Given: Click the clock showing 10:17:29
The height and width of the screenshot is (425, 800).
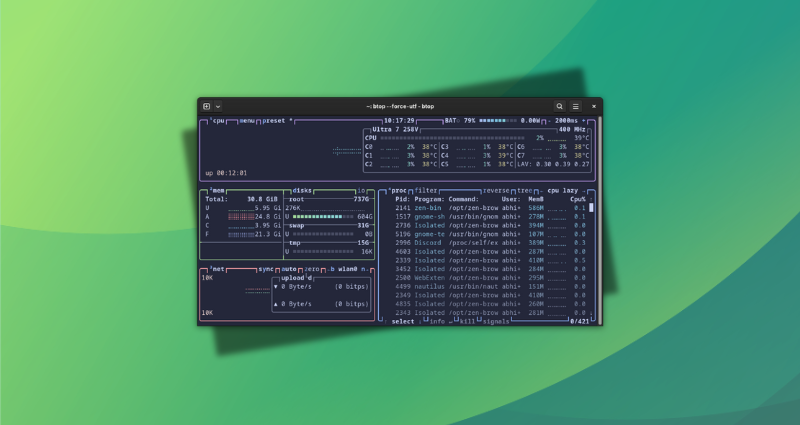Looking at the screenshot, I should 399,121.
